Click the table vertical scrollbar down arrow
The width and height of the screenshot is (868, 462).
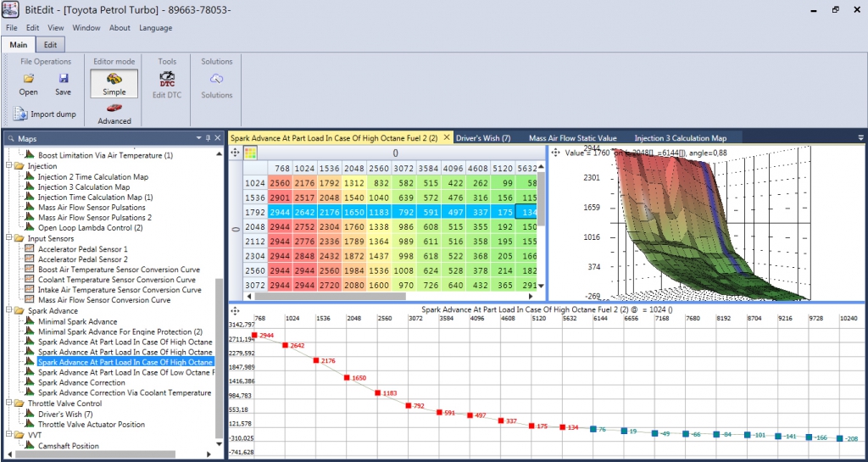(x=542, y=286)
